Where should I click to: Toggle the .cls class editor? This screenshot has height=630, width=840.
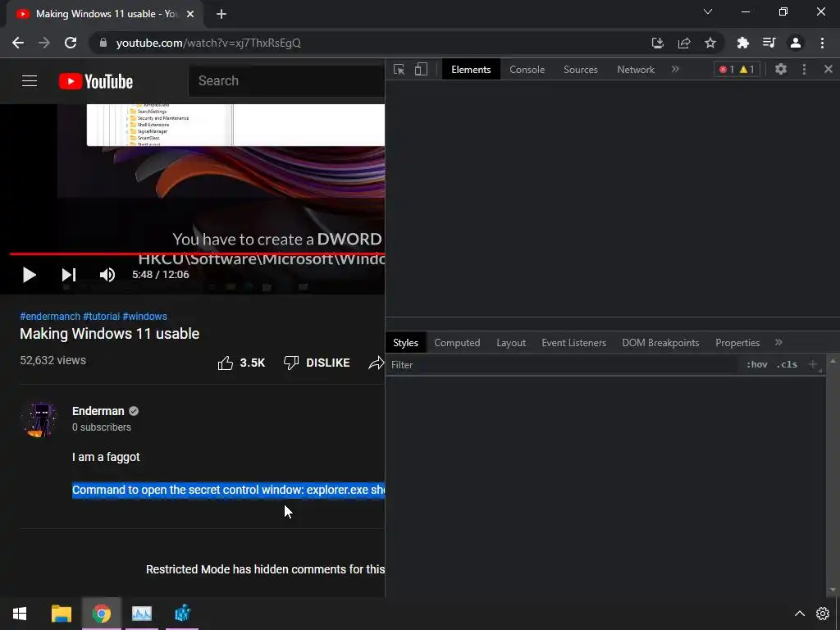coord(787,364)
